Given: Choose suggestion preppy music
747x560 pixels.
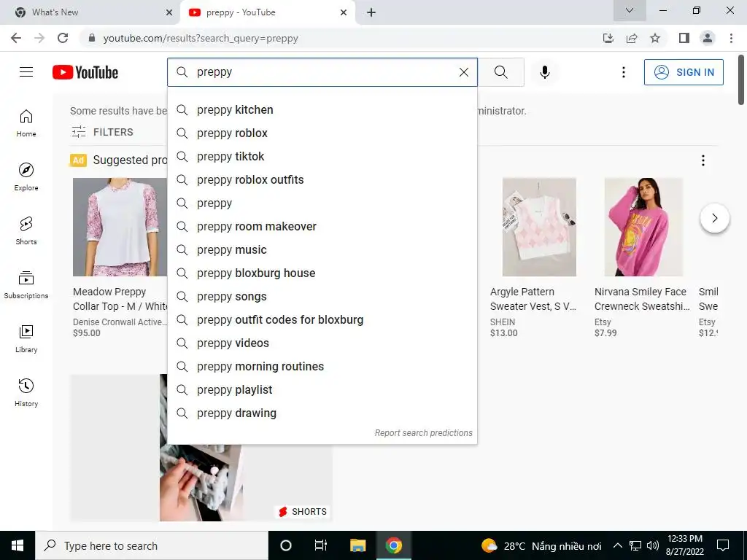Looking at the screenshot, I should pyautogui.click(x=322, y=250).
